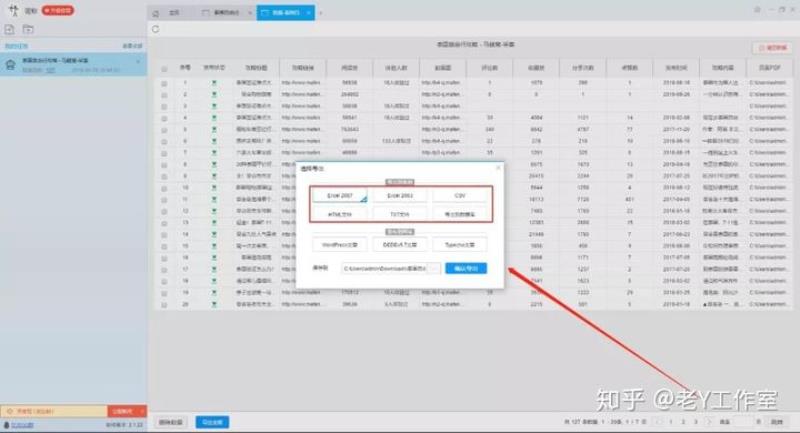The image size is (800, 433).
Task: Click the save path input field
Action: (x=383, y=268)
